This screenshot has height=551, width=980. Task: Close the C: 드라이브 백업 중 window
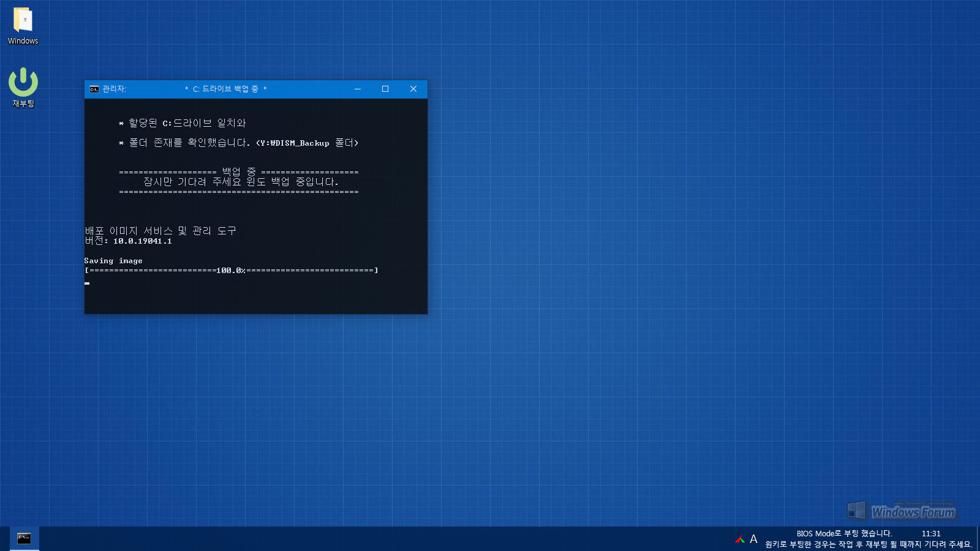[x=413, y=89]
